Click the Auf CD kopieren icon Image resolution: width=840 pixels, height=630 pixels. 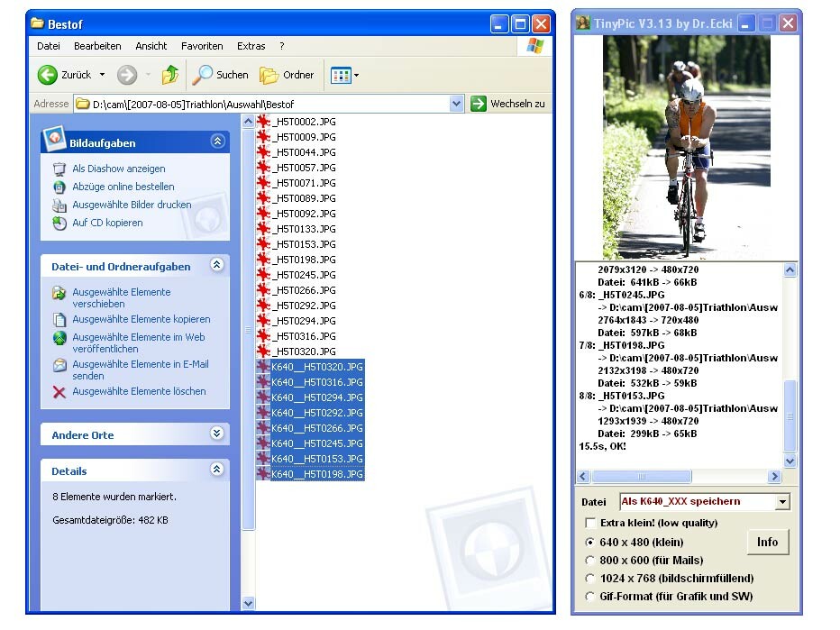(x=59, y=223)
